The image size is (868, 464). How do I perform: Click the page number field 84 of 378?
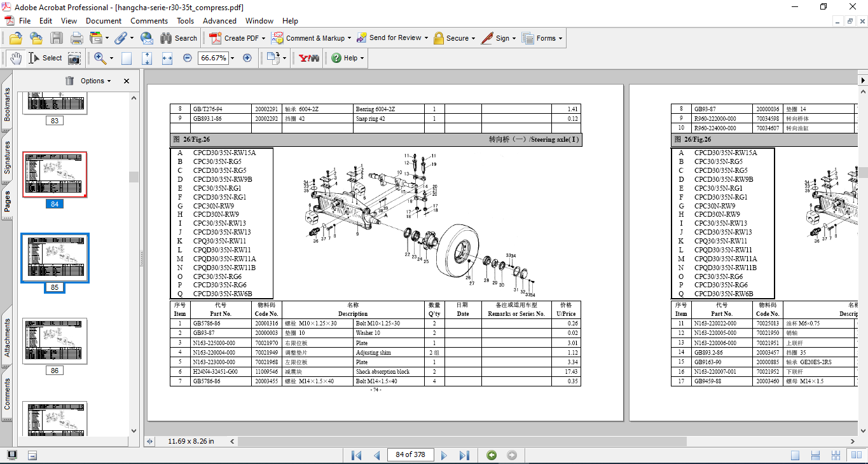[411, 454]
